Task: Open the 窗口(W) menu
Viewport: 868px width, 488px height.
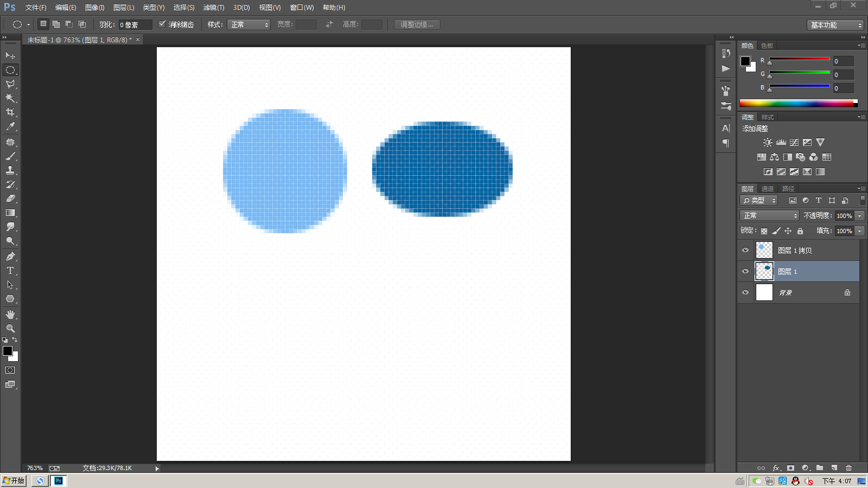Action: [302, 8]
